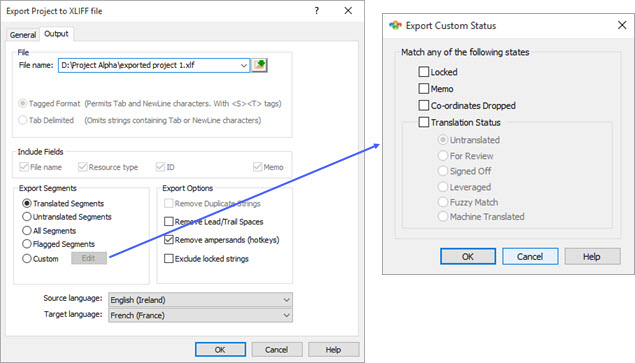Screen dimensions: 635x363
Task: Close the Export Project to XLIFF dialog
Action: pos(348,11)
